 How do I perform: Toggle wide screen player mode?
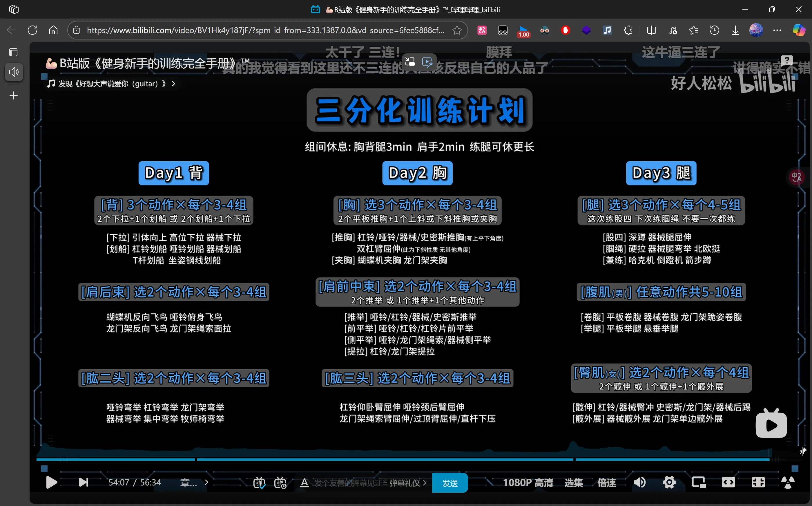(x=728, y=482)
